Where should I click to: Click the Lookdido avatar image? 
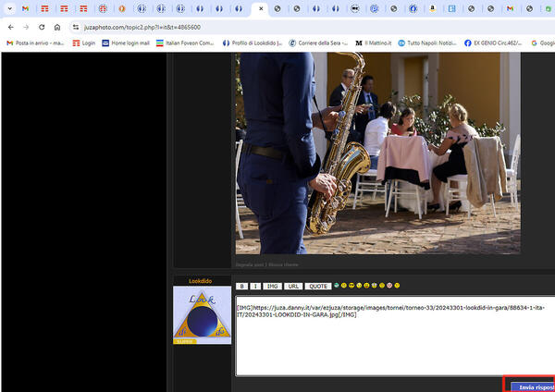pyautogui.click(x=202, y=314)
